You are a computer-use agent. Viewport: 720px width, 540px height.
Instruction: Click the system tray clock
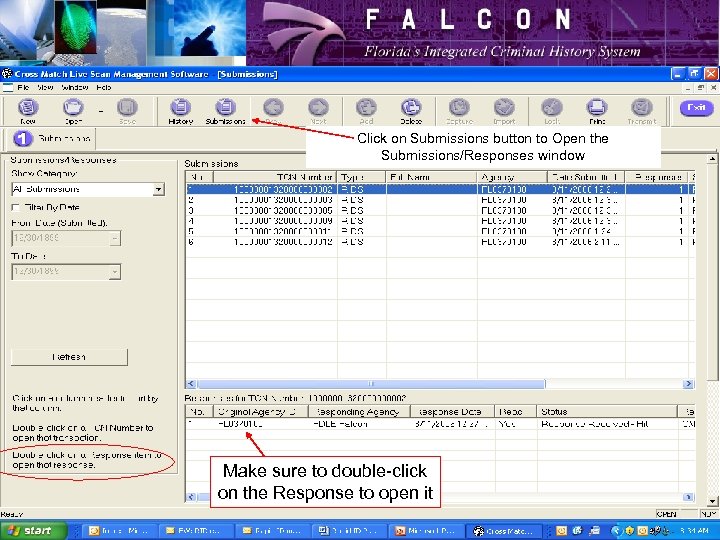[696, 531]
